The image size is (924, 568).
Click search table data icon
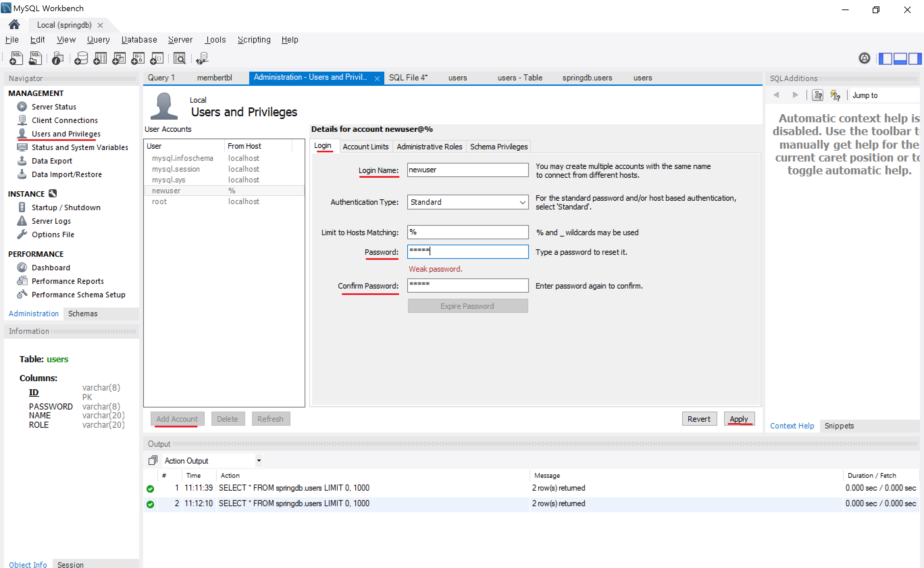(179, 58)
